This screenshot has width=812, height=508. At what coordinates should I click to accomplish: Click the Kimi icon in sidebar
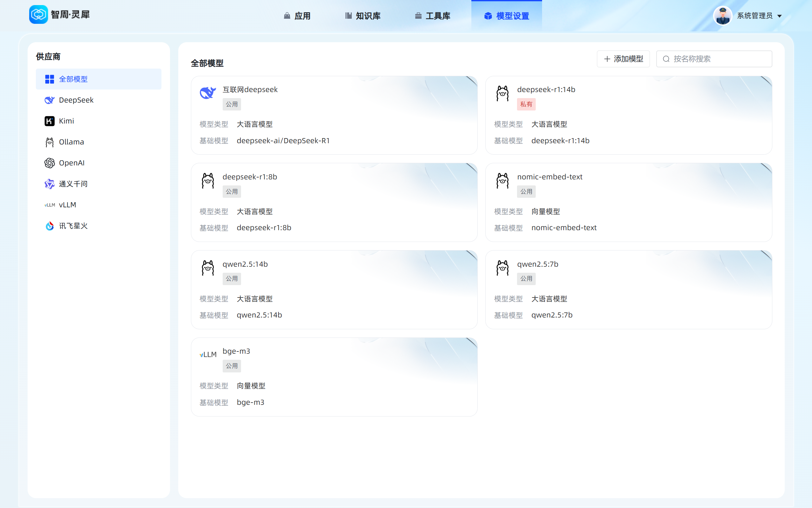pos(50,121)
